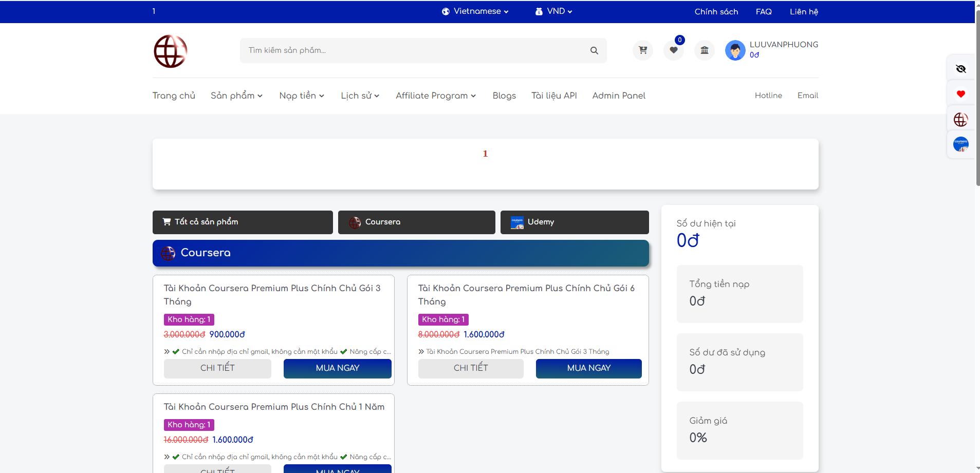The image size is (980, 473).
Task: Click the globe site logo
Action: pyautogui.click(x=171, y=51)
